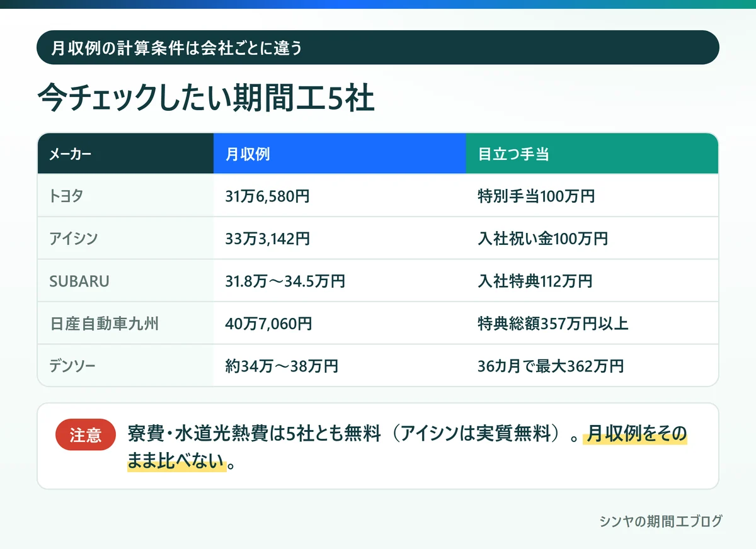Click the 入社祝い金100万円 cell

[592, 238]
